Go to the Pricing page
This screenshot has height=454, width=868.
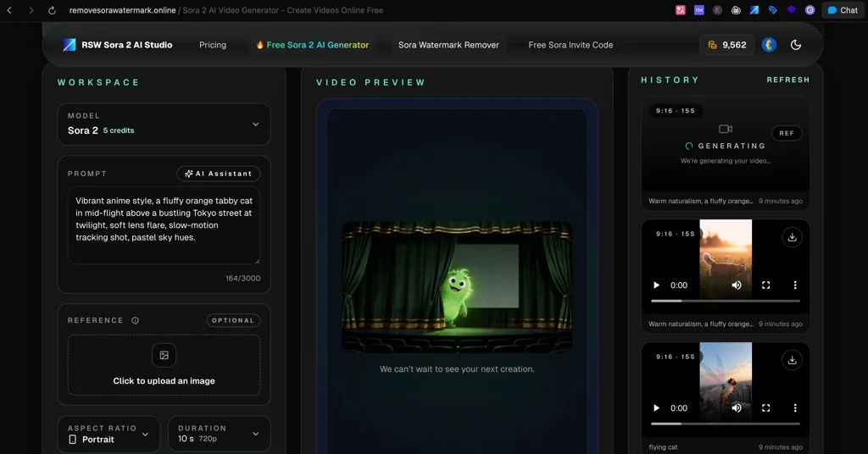point(213,45)
